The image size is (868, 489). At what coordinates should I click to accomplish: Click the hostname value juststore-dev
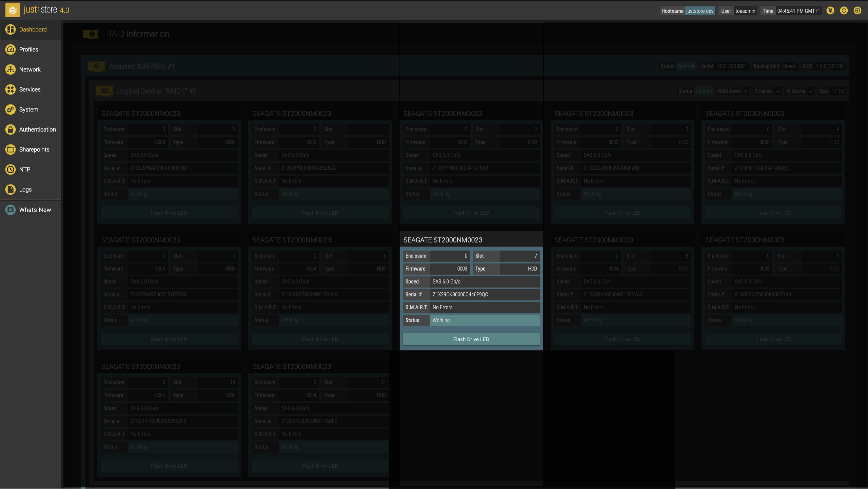[x=700, y=11]
